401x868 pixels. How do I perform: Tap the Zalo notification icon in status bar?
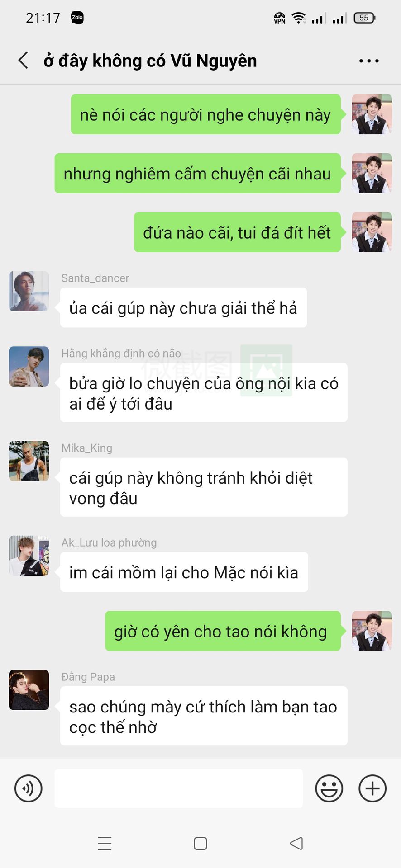tap(77, 18)
